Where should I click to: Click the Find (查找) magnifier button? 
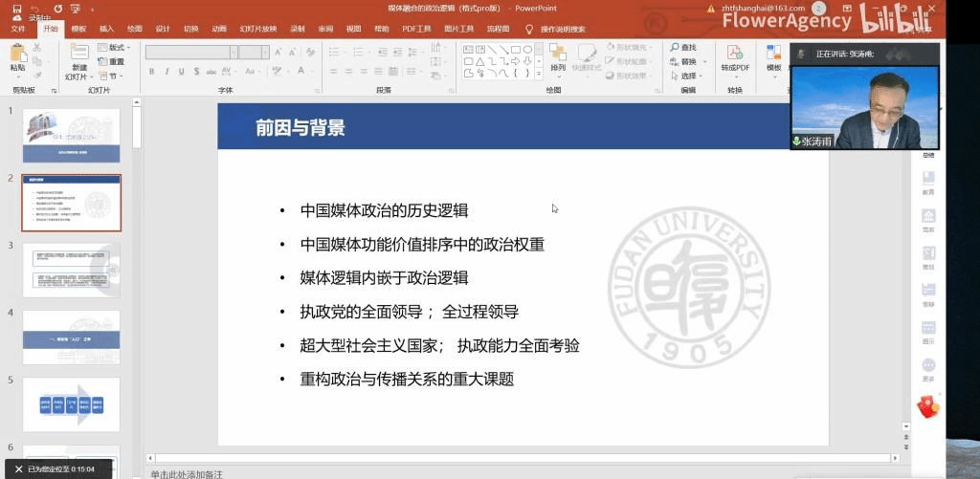[682, 47]
